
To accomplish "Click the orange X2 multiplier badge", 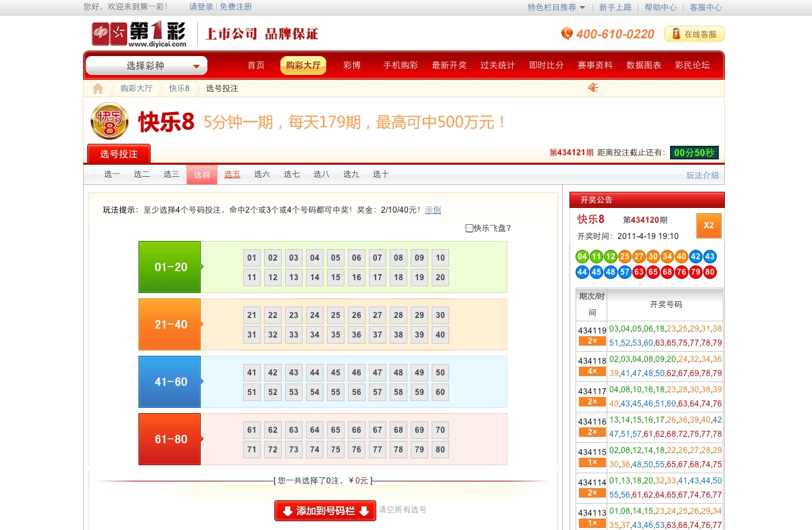I will tap(709, 226).
